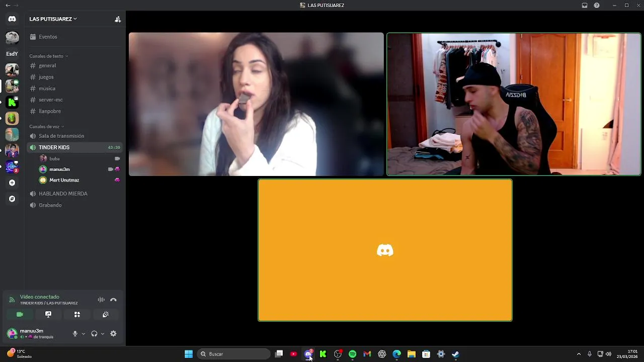644x362 pixels.
Task: Open user settings gear
Action: coord(113,334)
